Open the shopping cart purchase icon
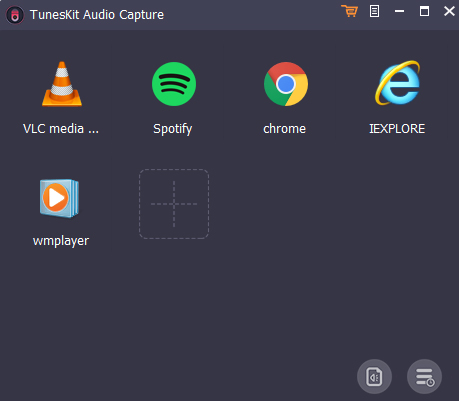459x401 pixels. point(349,11)
